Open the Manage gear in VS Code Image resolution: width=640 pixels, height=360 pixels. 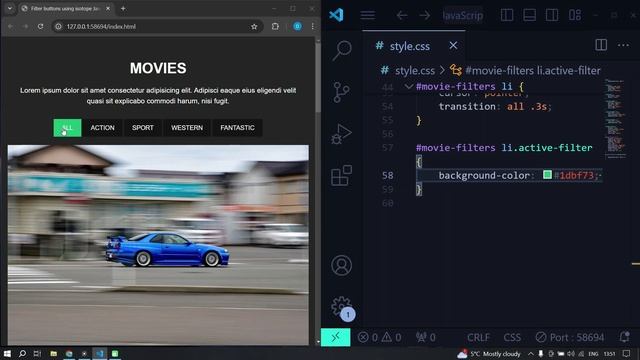341,307
